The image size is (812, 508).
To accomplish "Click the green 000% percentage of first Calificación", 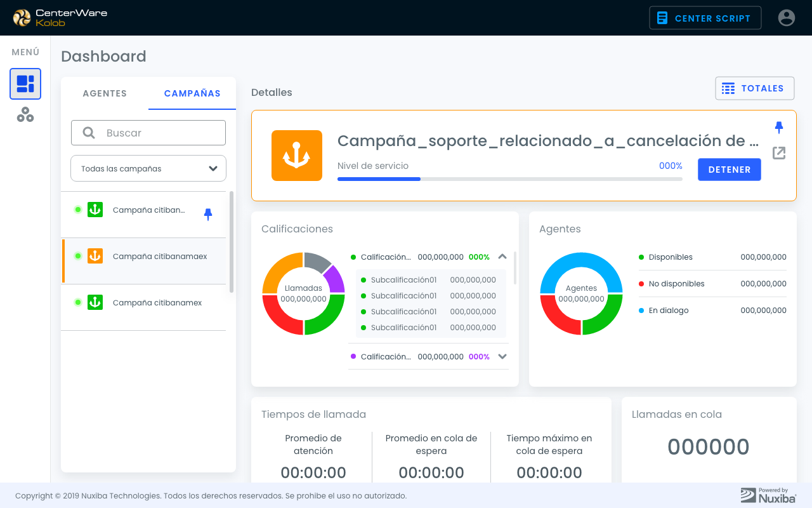I will (479, 257).
